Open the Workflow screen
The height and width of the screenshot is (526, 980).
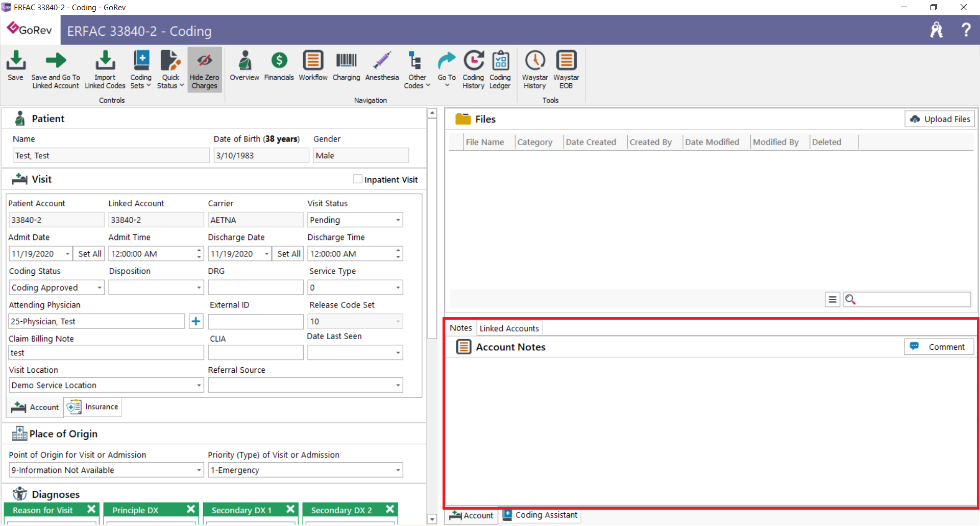click(x=313, y=65)
